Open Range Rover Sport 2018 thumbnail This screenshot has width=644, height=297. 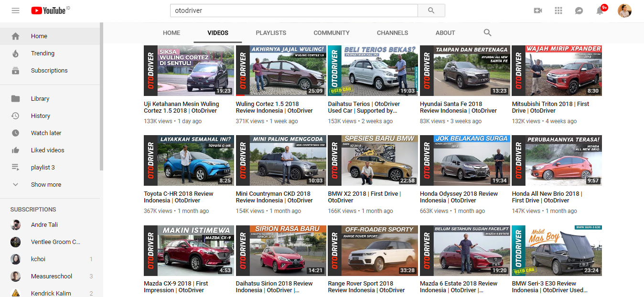point(373,250)
